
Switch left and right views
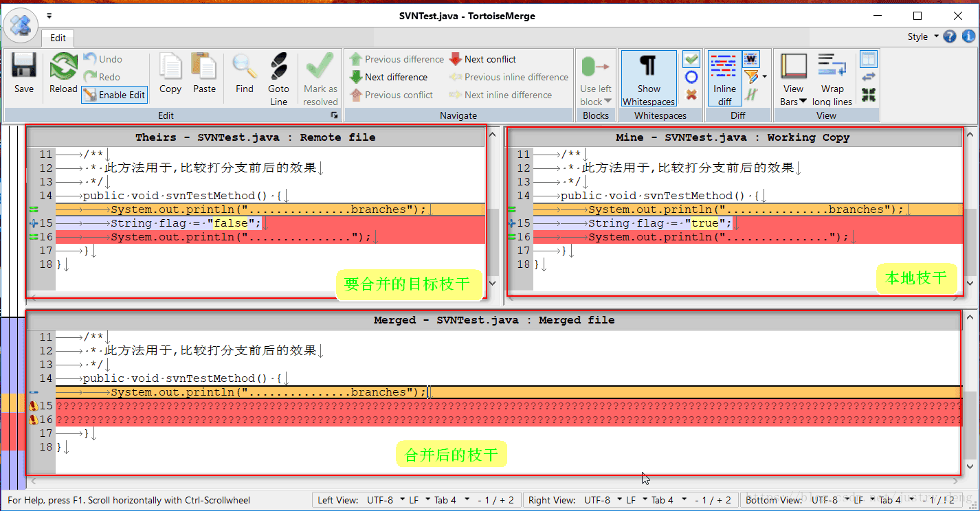click(x=869, y=77)
